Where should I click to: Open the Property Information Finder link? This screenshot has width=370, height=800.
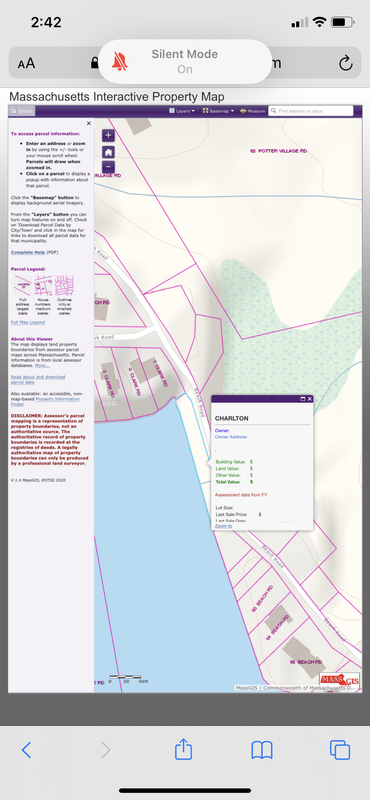[45, 401]
